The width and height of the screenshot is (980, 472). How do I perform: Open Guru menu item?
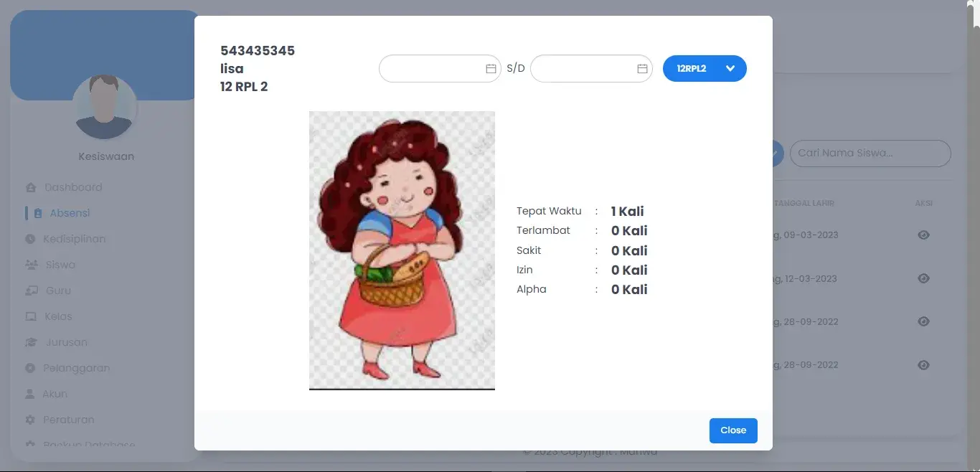click(59, 291)
